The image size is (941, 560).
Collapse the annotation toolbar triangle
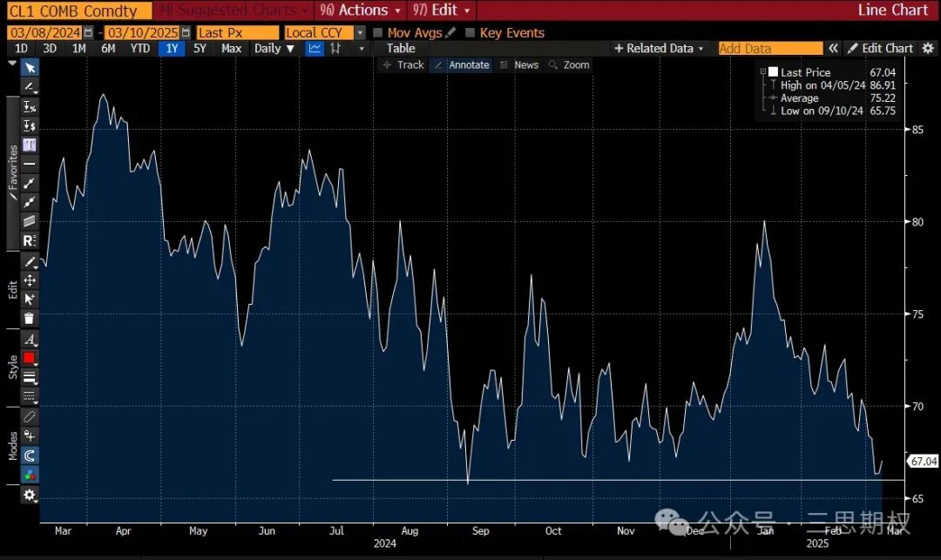12,63
